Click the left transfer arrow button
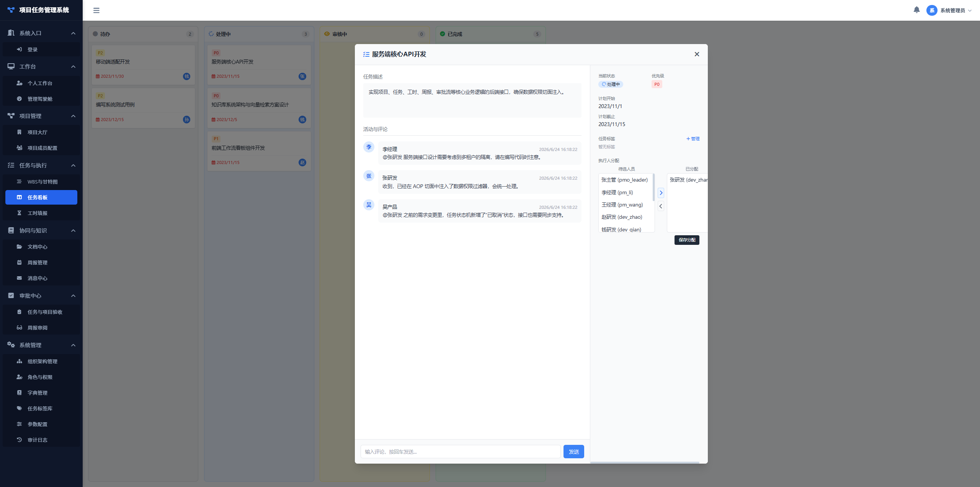The image size is (980, 487). [661, 206]
